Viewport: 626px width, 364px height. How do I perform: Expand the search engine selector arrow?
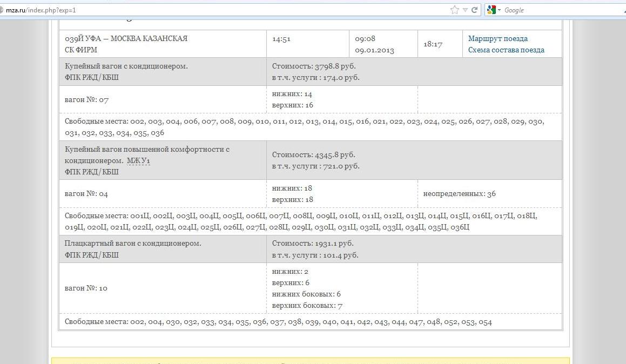(x=500, y=10)
